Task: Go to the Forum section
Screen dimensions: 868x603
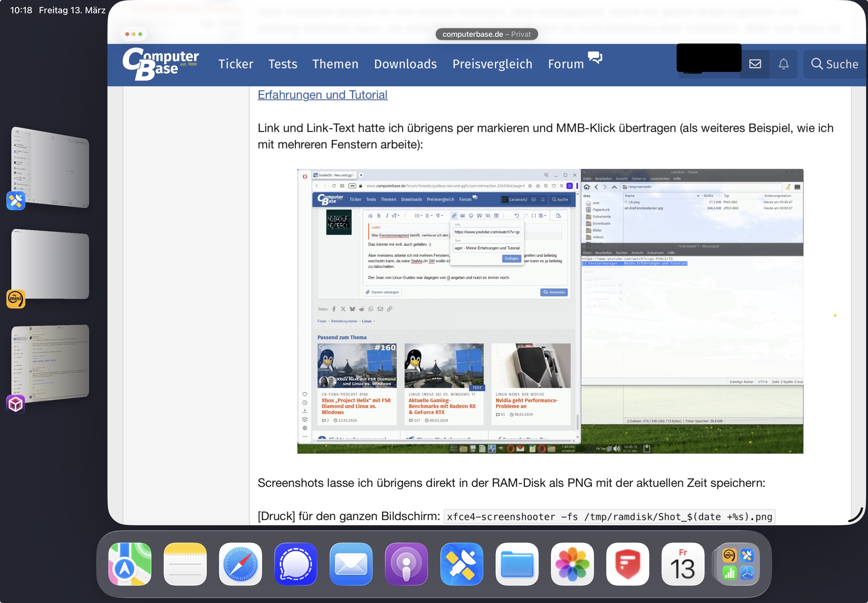Action: tap(566, 64)
